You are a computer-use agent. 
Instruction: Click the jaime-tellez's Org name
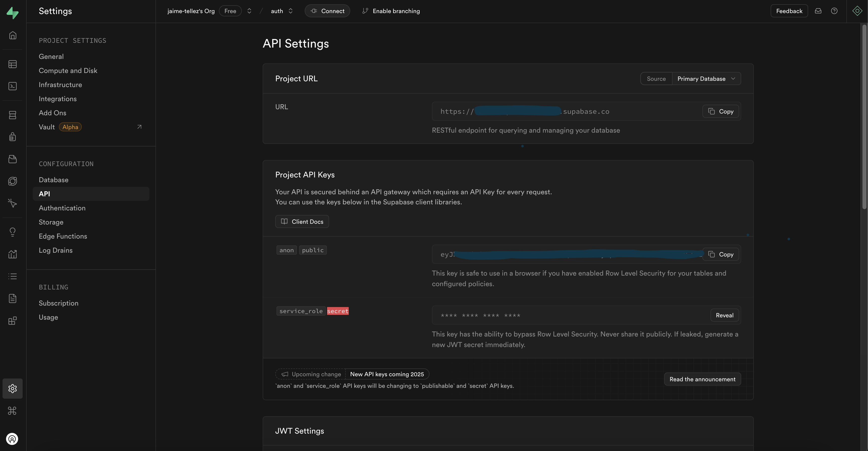point(191,11)
